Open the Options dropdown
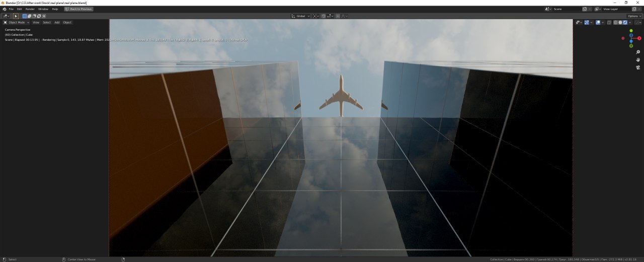Viewport: 644px width, 262px height. pyautogui.click(x=634, y=16)
